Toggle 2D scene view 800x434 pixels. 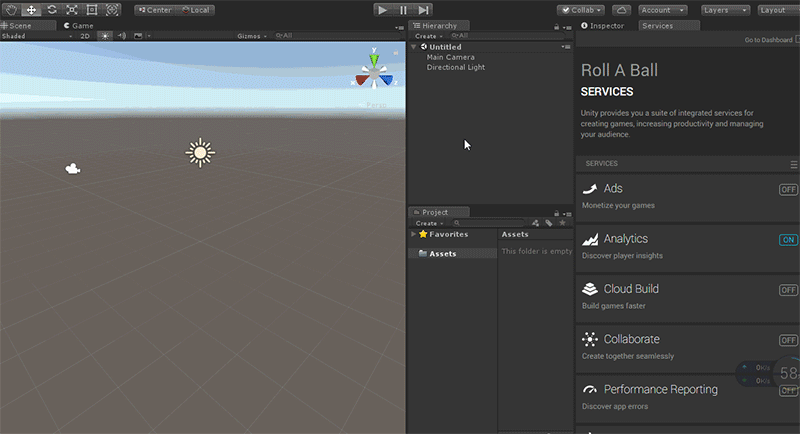point(85,36)
